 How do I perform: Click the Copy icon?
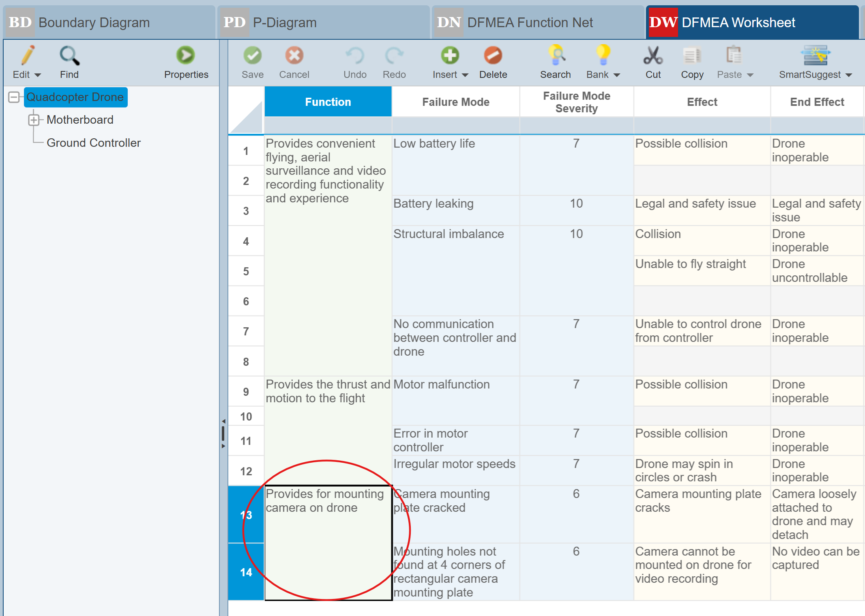692,56
